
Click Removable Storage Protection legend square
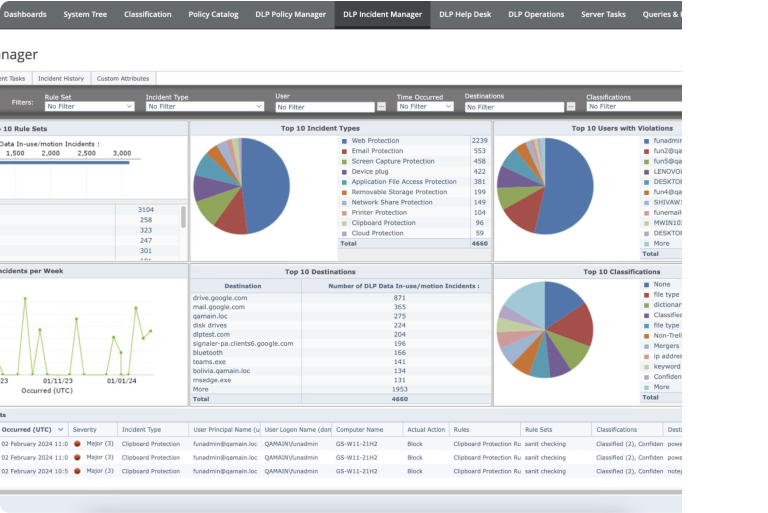[344, 193]
